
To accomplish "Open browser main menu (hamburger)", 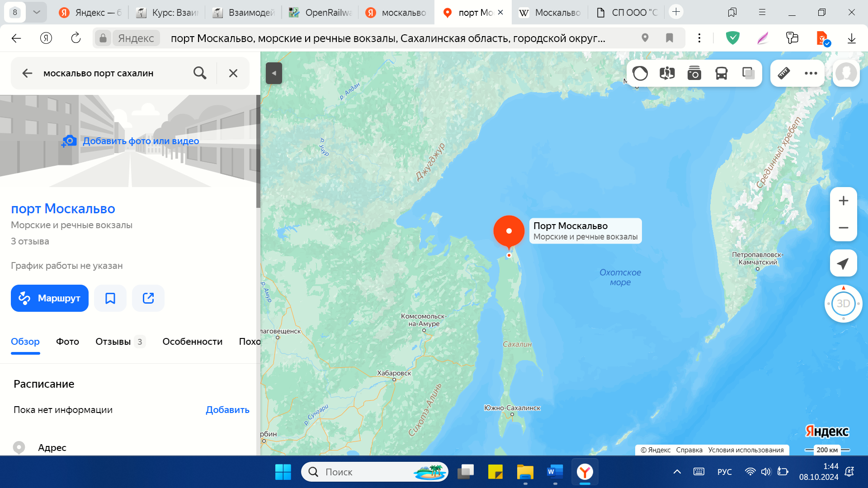I will point(762,12).
